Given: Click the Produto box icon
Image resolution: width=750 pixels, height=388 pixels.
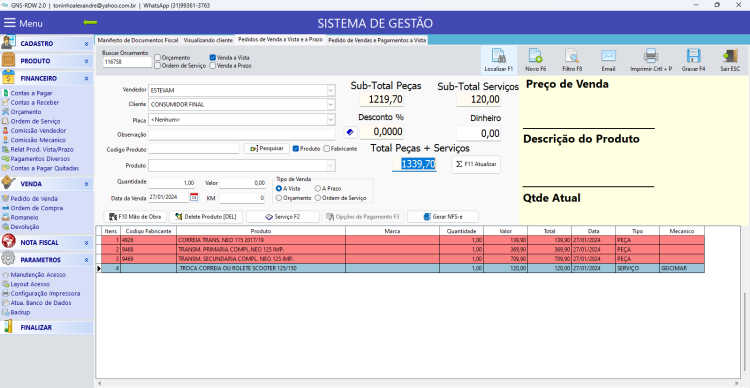Looking at the screenshot, I should (8, 61).
